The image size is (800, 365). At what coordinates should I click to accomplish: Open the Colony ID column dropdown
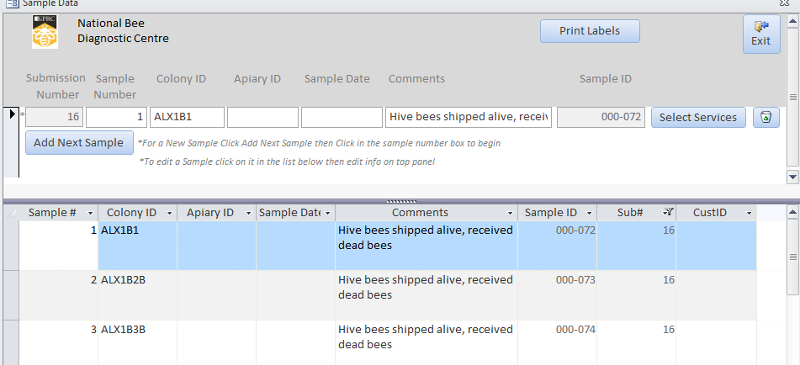point(169,213)
